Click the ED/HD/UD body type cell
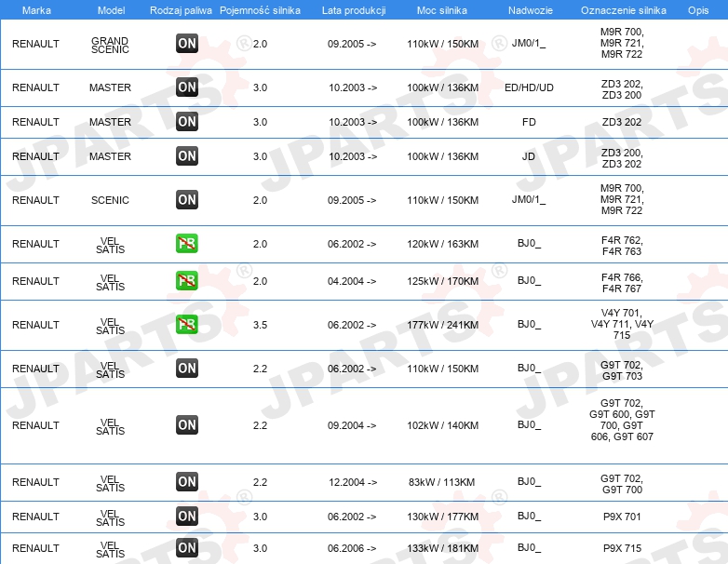The image size is (728, 564). click(x=529, y=87)
